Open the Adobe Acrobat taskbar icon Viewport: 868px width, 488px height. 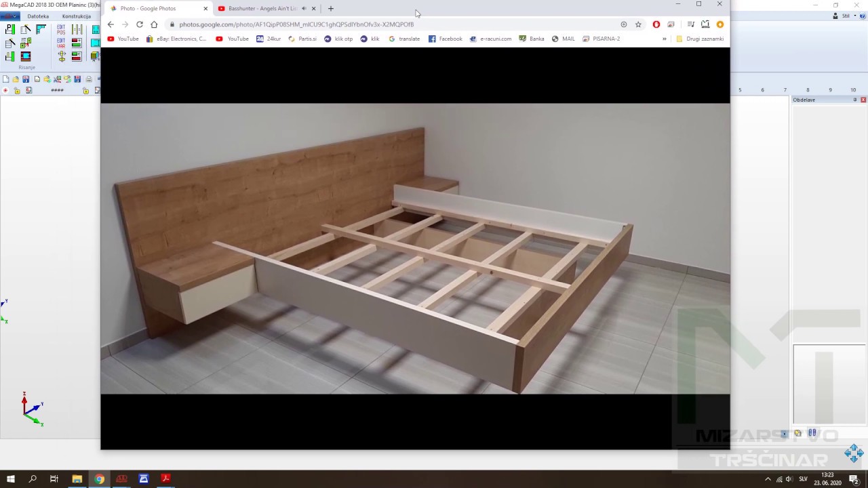pos(165,479)
